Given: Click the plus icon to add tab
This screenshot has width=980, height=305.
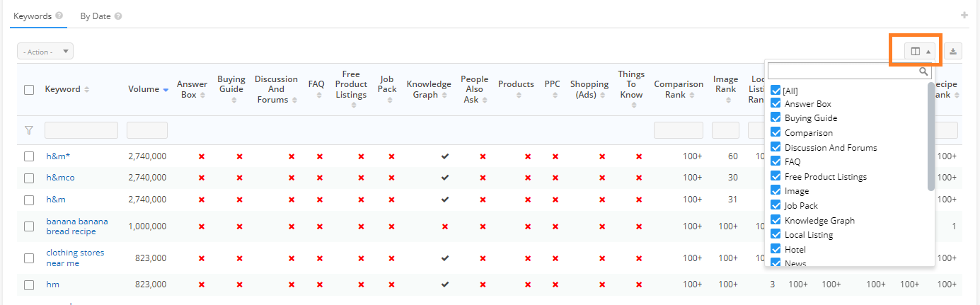Looking at the screenshot, I should click(964, 16).
